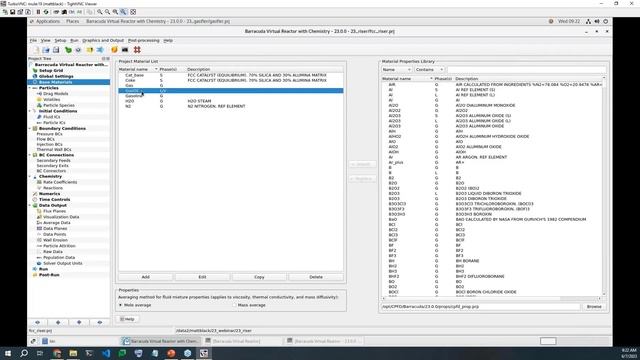Click the Browse button for library path
The image size is (640, 360).
[x=594, y=306]
